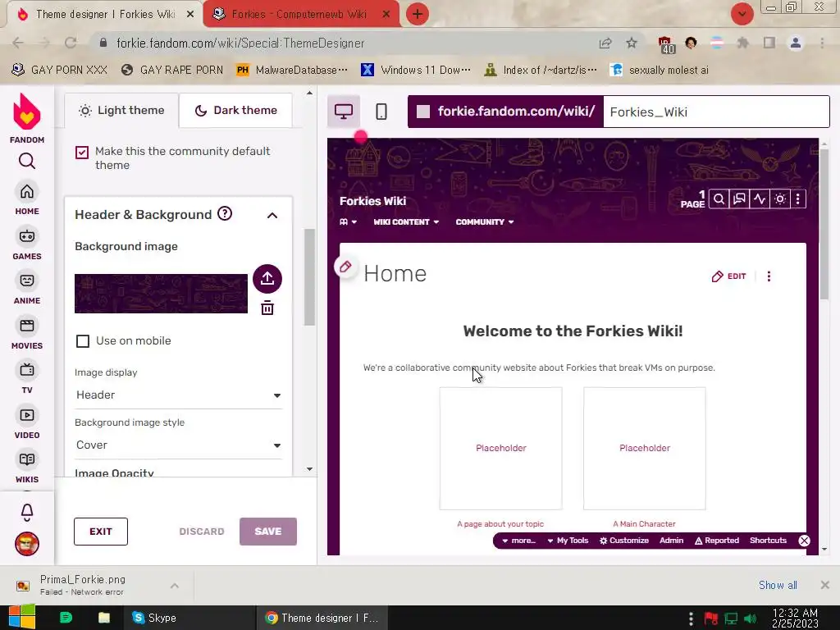
Task: Switch to Forkies - Computernewb Wiki tab
Action: 301,14
